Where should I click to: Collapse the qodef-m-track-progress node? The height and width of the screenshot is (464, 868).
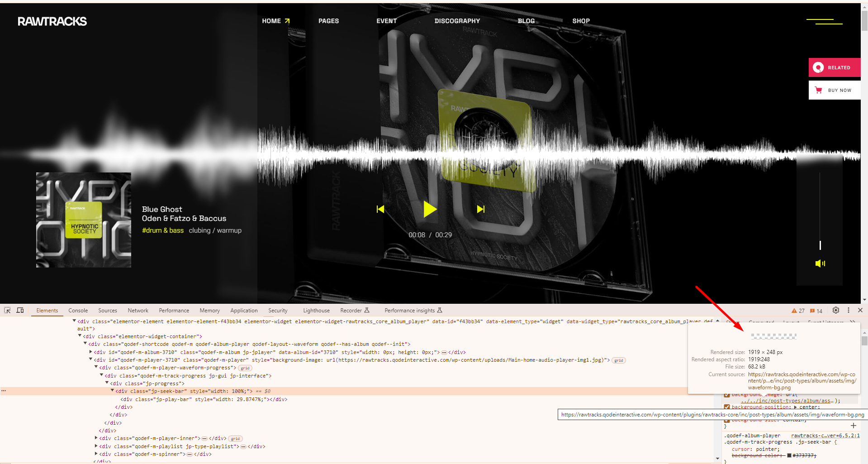(x=101, y=375)
